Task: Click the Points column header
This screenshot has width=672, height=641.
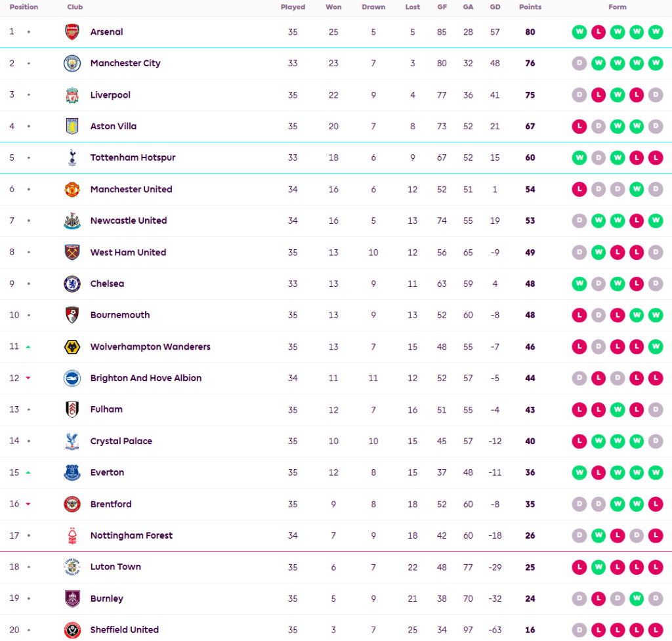Action: point(530,7)
